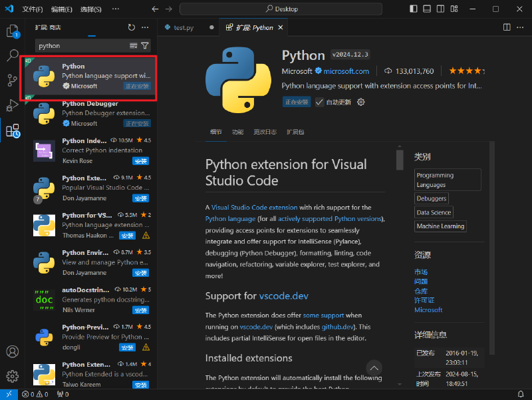Install Don Jayamanne's Python Extension Pack
Viewport: 532px width, 400px height.
click(140, 198)
